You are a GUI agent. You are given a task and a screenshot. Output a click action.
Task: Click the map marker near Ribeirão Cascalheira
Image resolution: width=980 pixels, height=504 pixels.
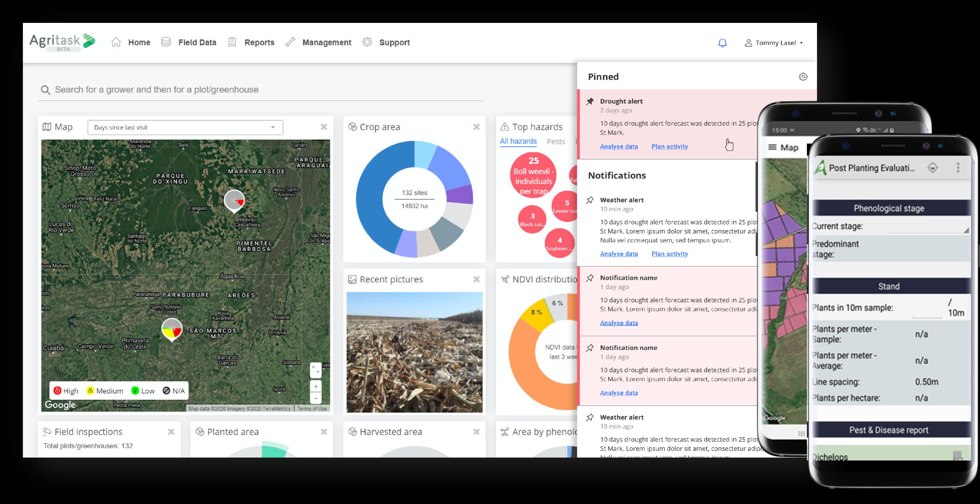coord(234,201)
